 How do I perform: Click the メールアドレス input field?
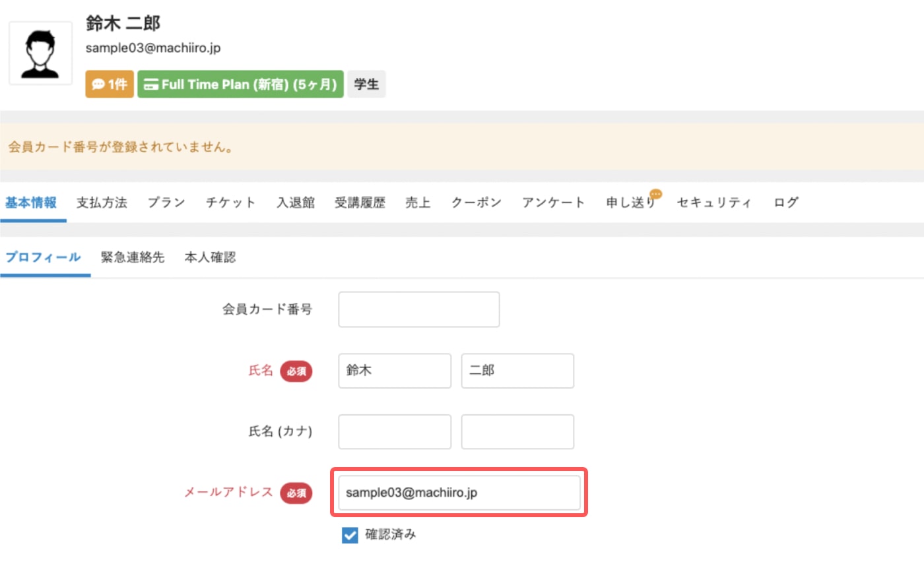[459, 493]
